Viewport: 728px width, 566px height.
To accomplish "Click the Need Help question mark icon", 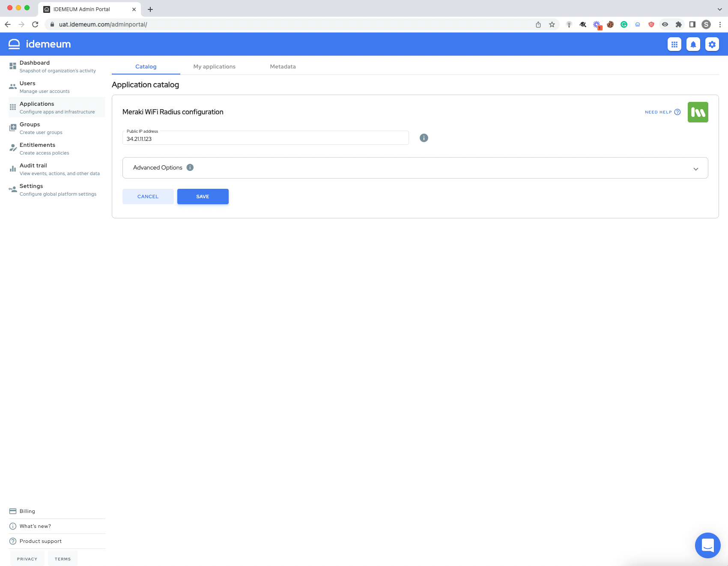I will (677, 112).
